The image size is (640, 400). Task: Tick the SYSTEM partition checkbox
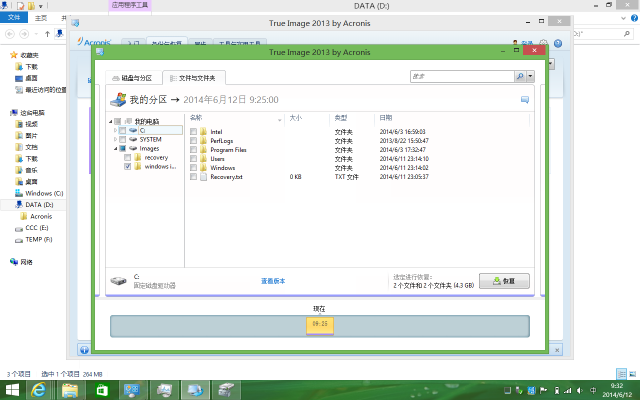pyautogui.click(x=122, y=140)
